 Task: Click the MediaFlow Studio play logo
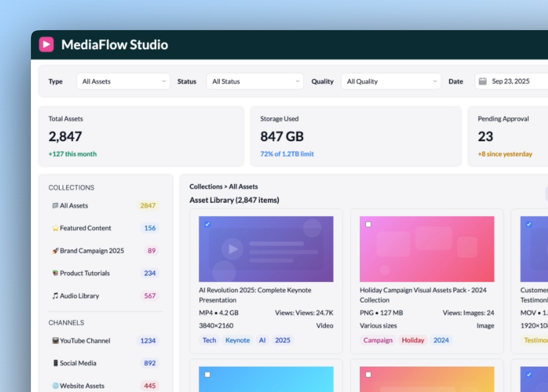[47, 44]
